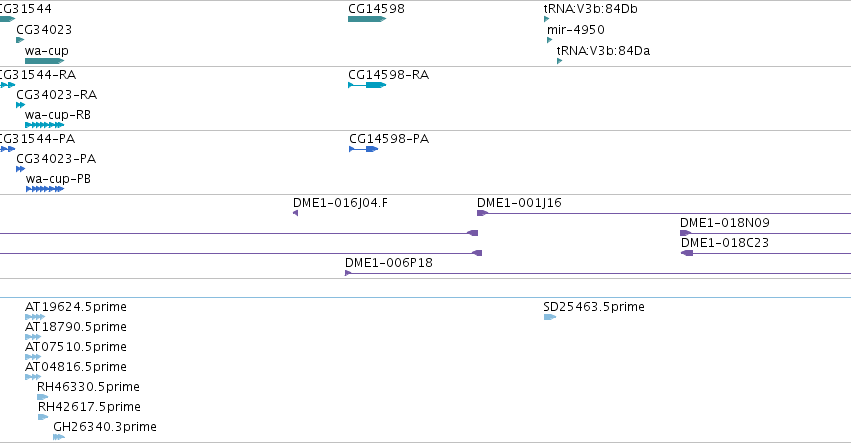Select the DME1-001J16 BAC start glyph

tap(482, 213)
